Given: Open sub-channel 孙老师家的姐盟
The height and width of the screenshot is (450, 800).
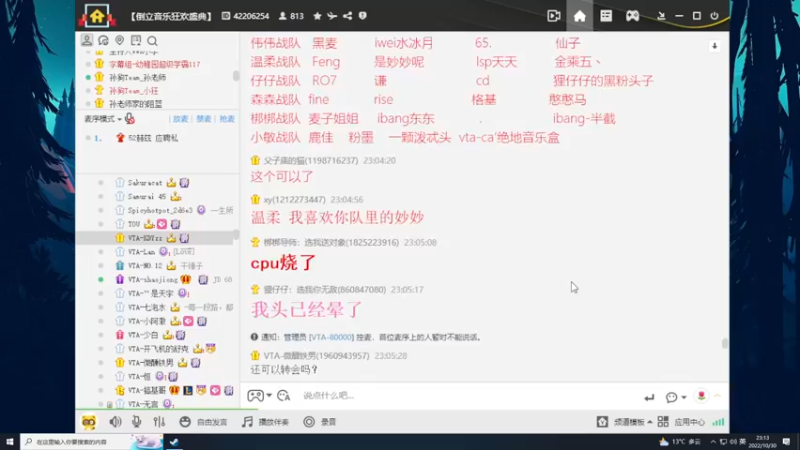Looking at the screenshot, I should [x=135, y=104].
